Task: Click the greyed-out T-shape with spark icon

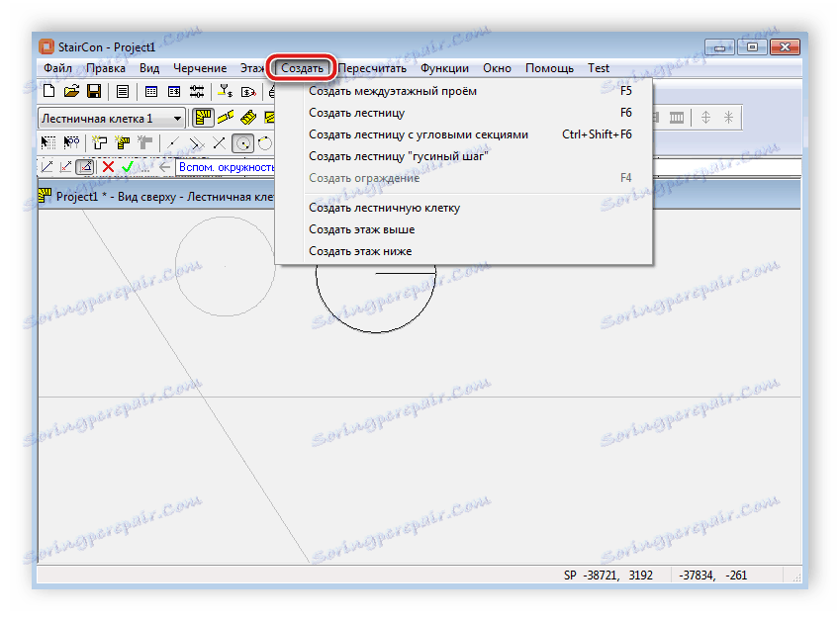Action: point(144,143)
